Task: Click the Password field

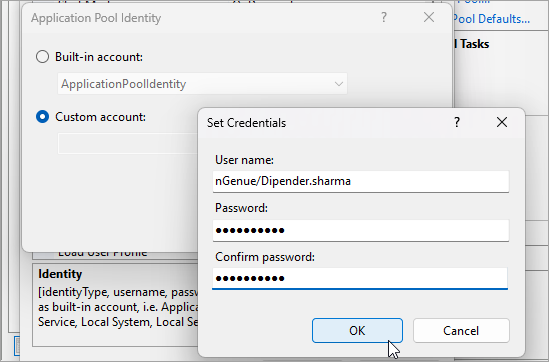Action: [x=361, y=230]
